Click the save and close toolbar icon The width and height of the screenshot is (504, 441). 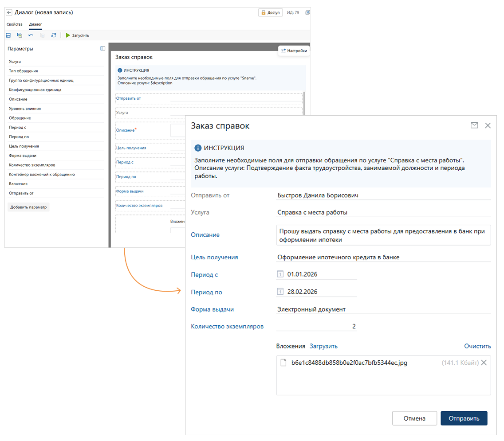20,35
